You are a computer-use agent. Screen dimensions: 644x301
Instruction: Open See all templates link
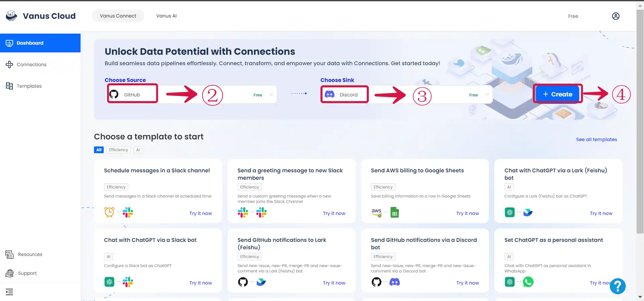596,139
